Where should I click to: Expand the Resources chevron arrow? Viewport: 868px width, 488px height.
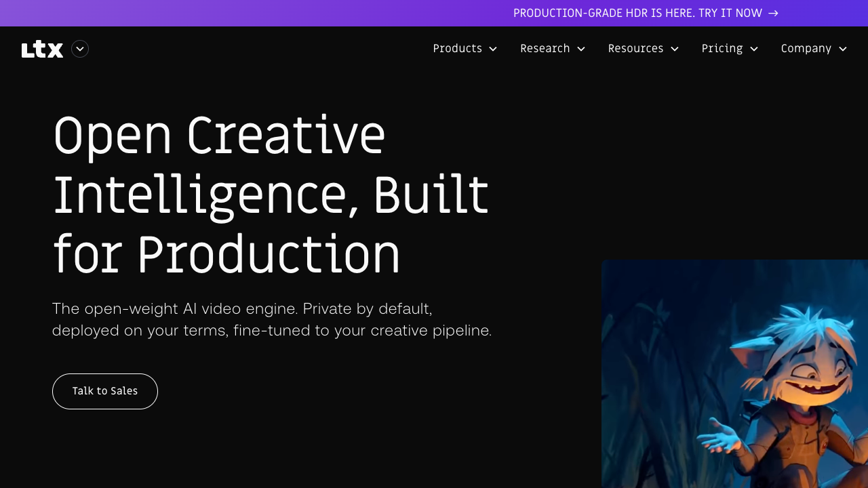point(675,49)
